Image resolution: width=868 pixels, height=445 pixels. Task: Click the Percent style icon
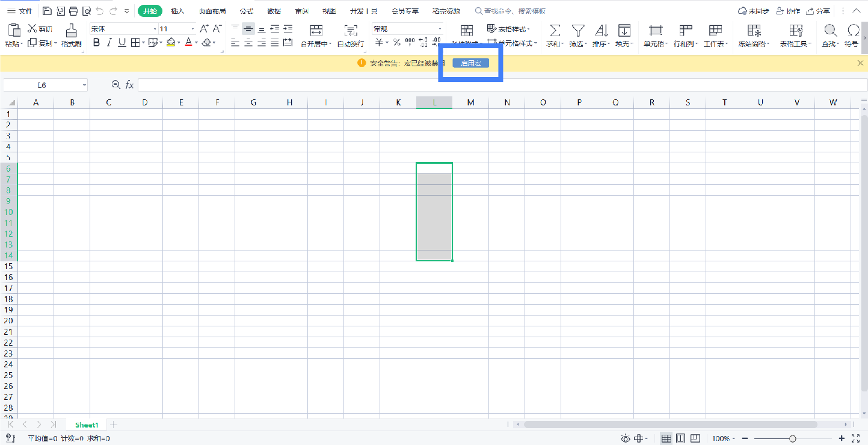click(396, 43)
